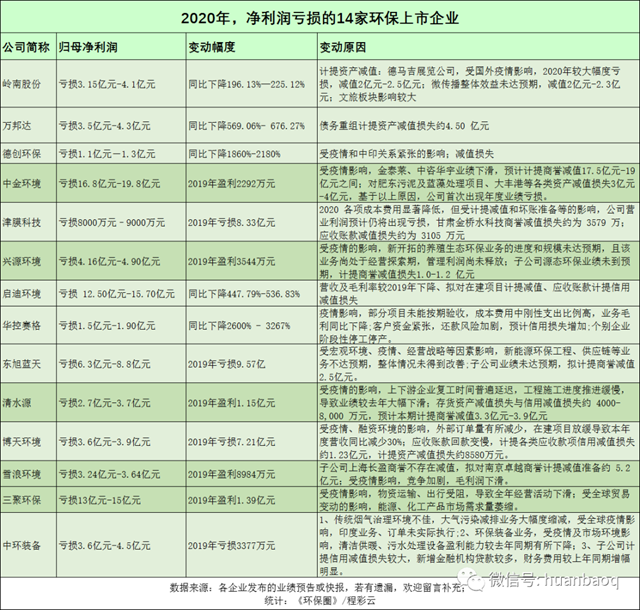Select the 岭南股份 company name cell
The height and width of the screenshot is (610, 640).
coord(27,85)
